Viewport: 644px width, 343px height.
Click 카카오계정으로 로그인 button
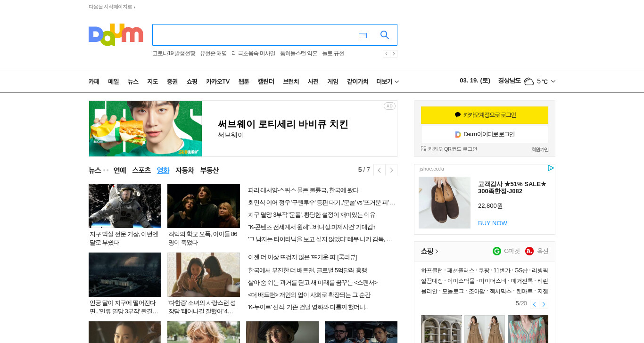click(x=485, y=115)
